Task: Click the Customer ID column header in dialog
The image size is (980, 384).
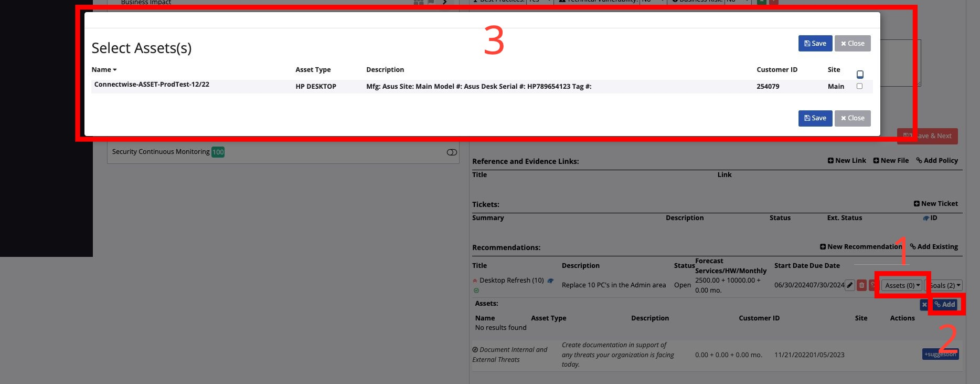Action: [777, 70]
